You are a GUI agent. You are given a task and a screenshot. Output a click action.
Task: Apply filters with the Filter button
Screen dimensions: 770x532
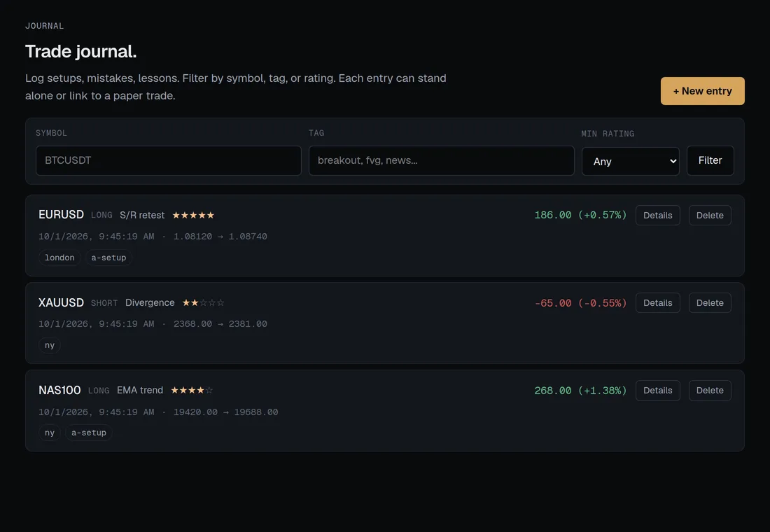click(x=710, y=160)
